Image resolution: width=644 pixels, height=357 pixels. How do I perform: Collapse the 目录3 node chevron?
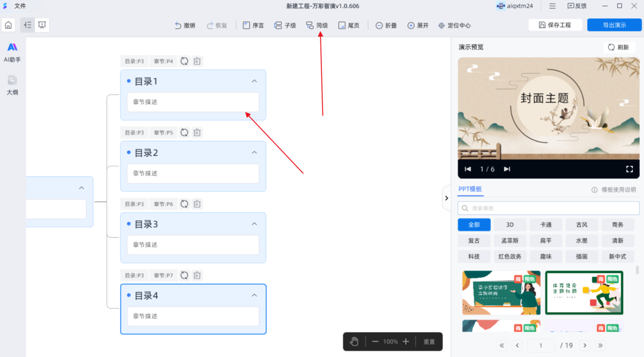point(254,224)
